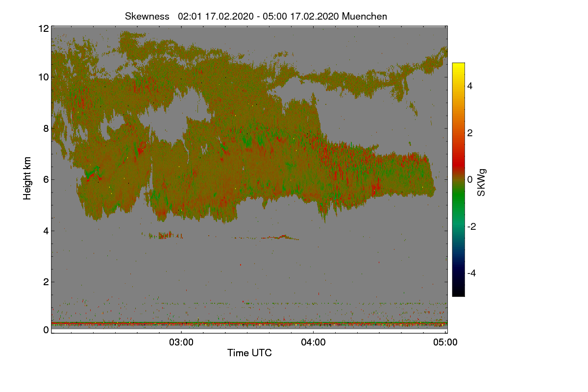Screen dimensions: 588x392
Task: Click the '03:00' time tick label
Action: (181, 342)
